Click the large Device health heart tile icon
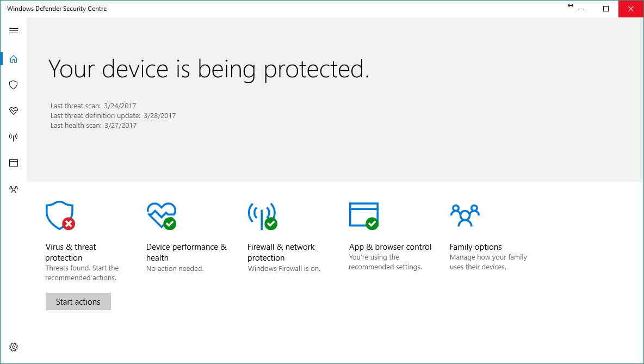 (160, 215)
